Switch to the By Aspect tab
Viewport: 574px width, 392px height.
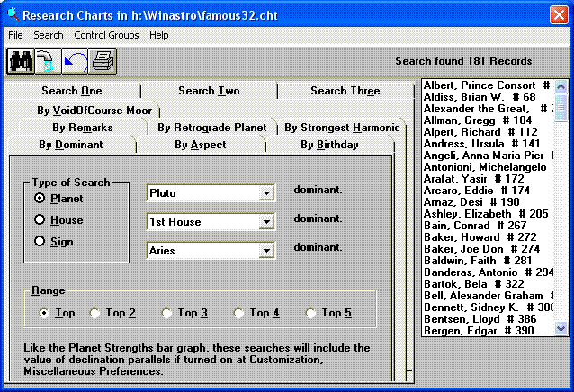coord(200,145)
